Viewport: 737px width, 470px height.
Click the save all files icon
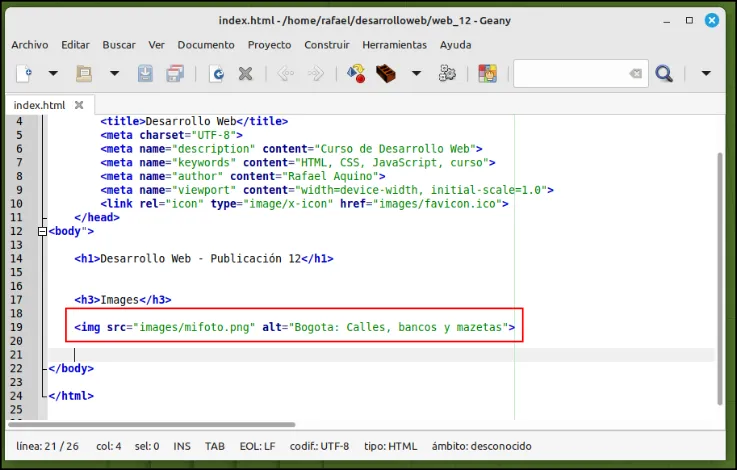175,74
